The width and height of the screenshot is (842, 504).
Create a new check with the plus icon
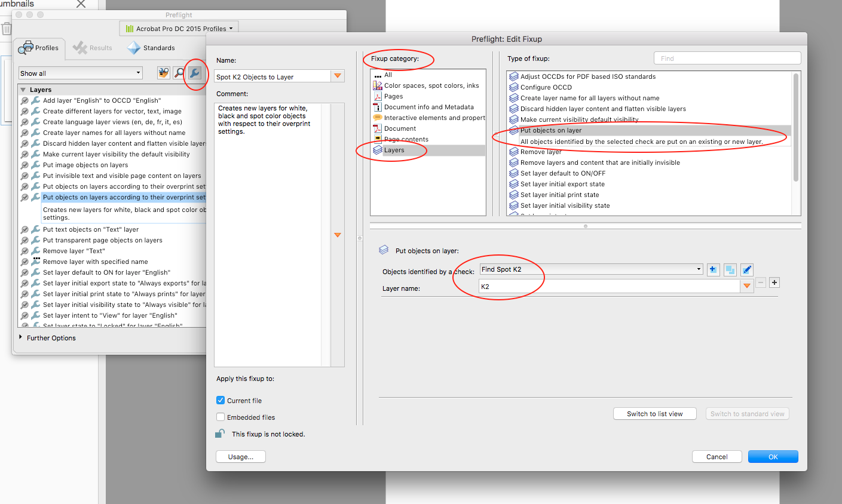713,269
